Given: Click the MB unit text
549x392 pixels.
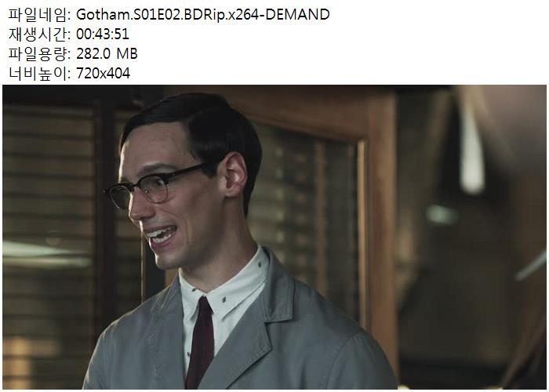Looking at the screenshot, I should click(x=127, y=54).
